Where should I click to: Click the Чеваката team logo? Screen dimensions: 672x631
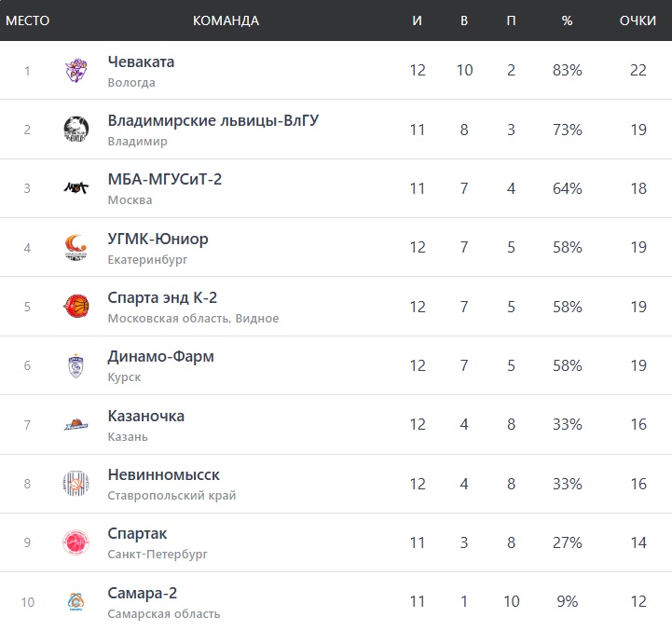[76, 71]
